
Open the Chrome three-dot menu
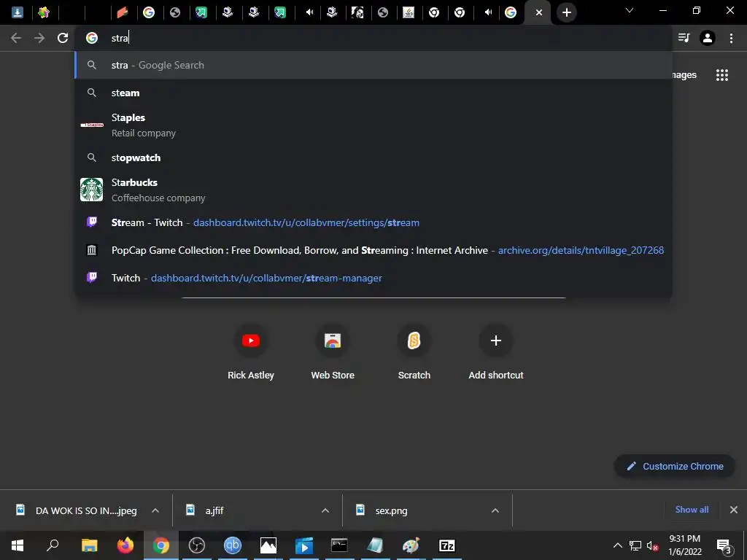[x=731, y=38]
